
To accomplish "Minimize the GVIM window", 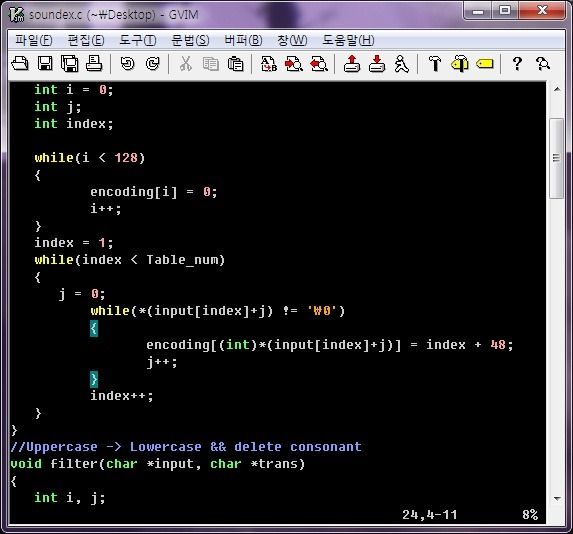I will [x=478, y=11].
